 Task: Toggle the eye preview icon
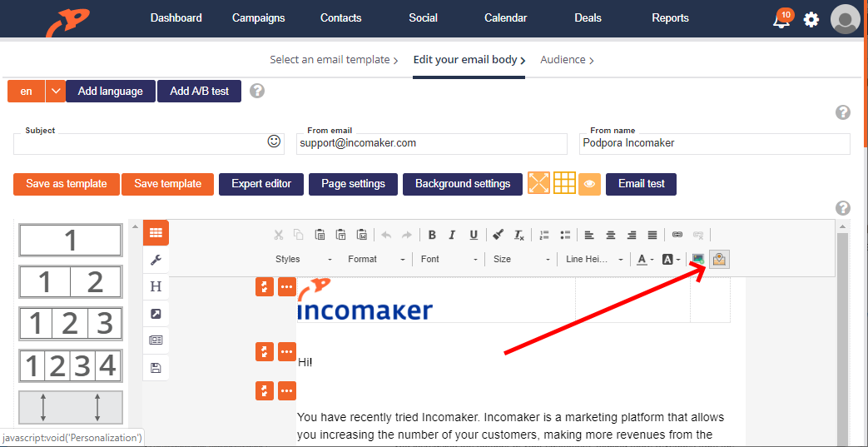tap(589, 184)
